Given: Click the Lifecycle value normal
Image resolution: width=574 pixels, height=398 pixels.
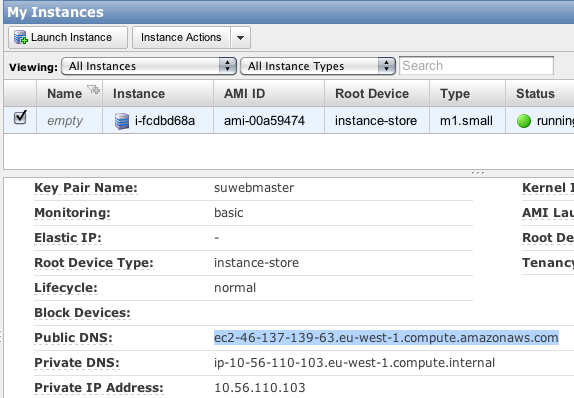Looking at the screenshot, I should tap(235, 288).
